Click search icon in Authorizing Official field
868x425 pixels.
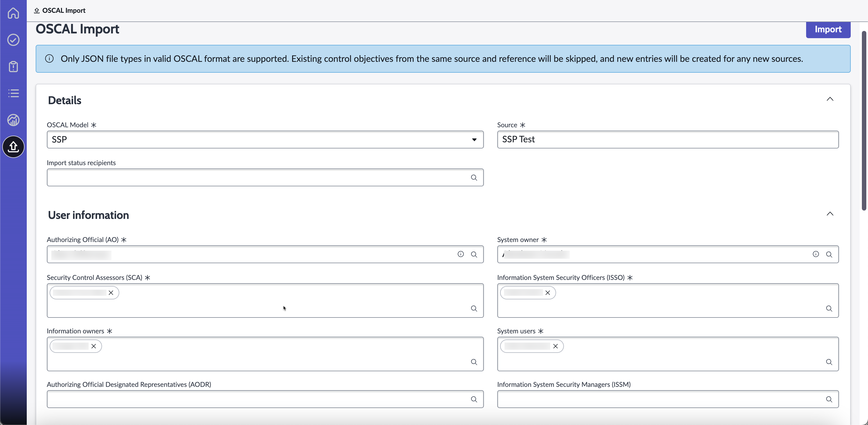click(474, 254)
